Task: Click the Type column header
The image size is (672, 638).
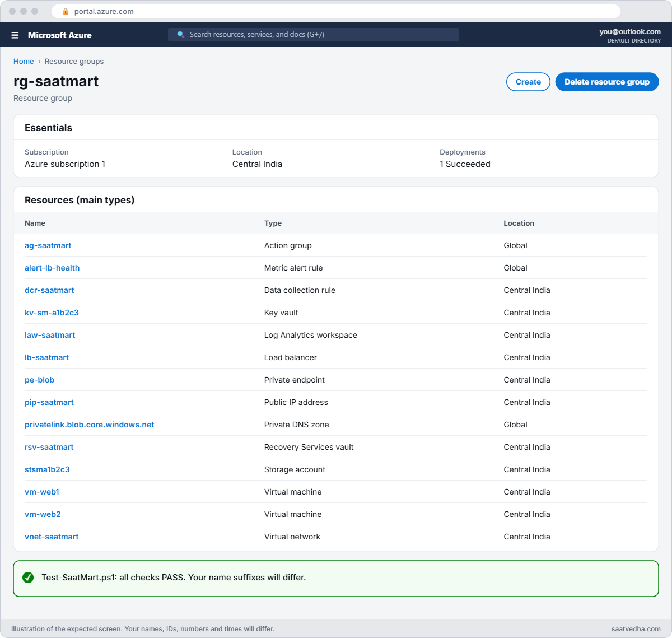Action: coord(273,223)
